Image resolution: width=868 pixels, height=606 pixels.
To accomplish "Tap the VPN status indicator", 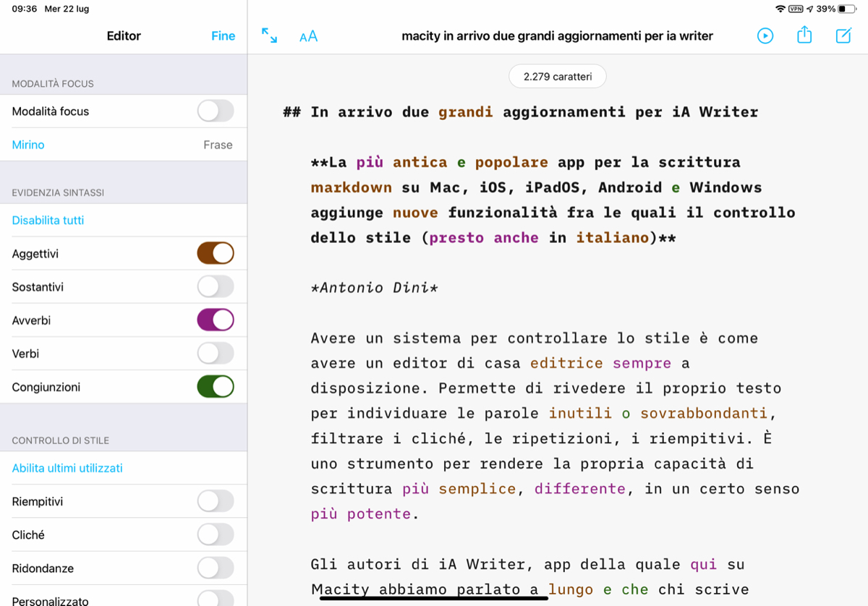I will click(796, 9).
